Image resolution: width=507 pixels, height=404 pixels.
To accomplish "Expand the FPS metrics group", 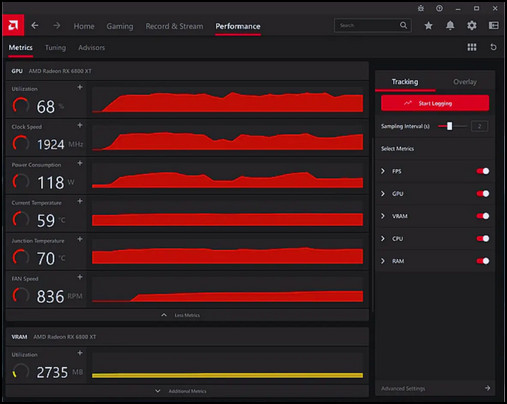I will click(383, 171).
